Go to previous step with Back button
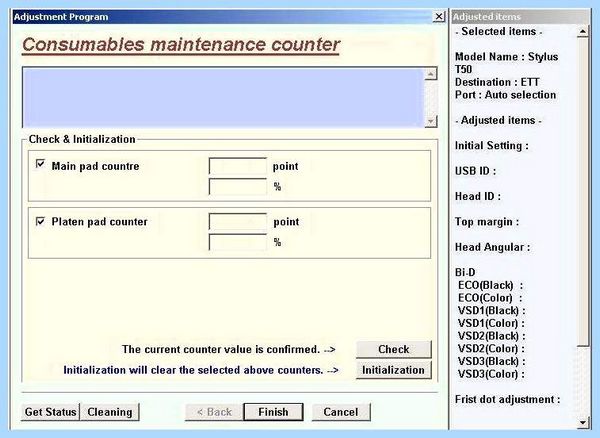 (214, 412)
